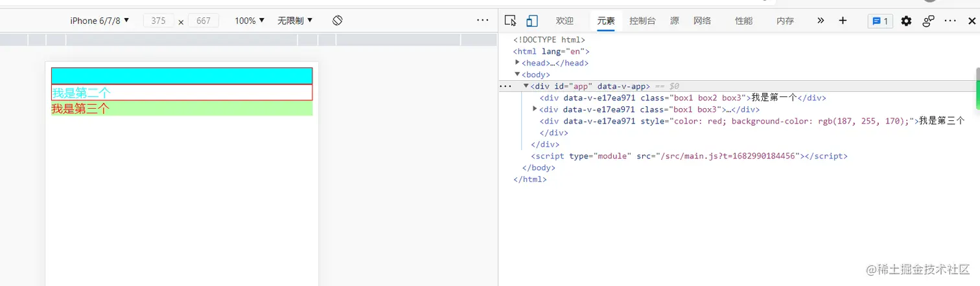Open DevTools customize ellipsis menu
Image resolution: width=980 pixels, height=286 pixels.
[950, 21]
